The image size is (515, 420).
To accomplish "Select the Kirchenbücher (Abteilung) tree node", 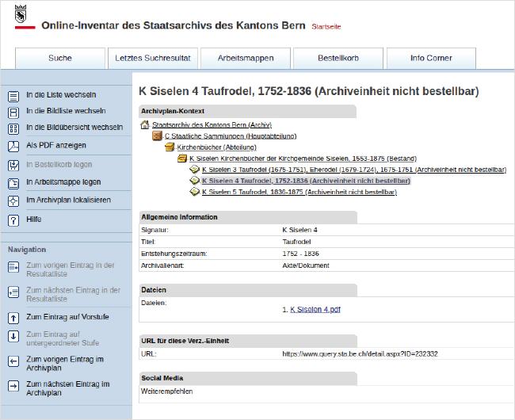I will tap(217, 147).
